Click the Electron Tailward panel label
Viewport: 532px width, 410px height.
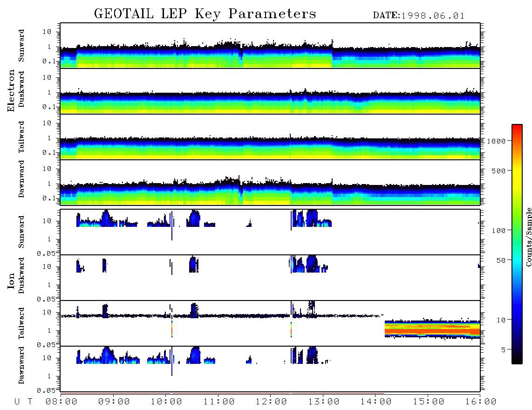click(21, 137)
